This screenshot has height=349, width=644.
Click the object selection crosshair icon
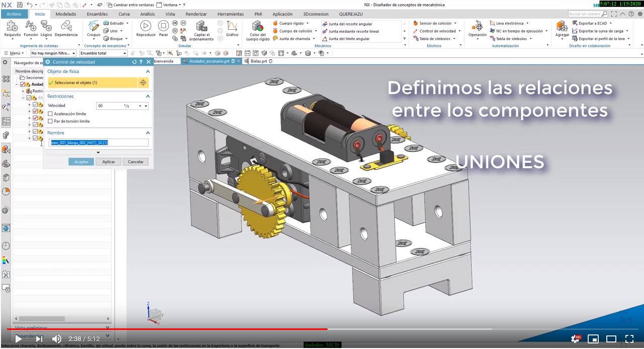(143, 83)
